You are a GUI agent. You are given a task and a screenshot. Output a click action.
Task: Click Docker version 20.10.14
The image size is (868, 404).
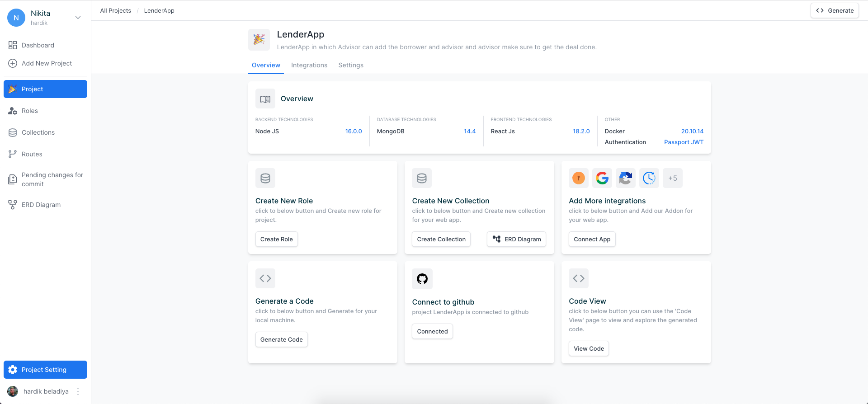pos(692,131)
